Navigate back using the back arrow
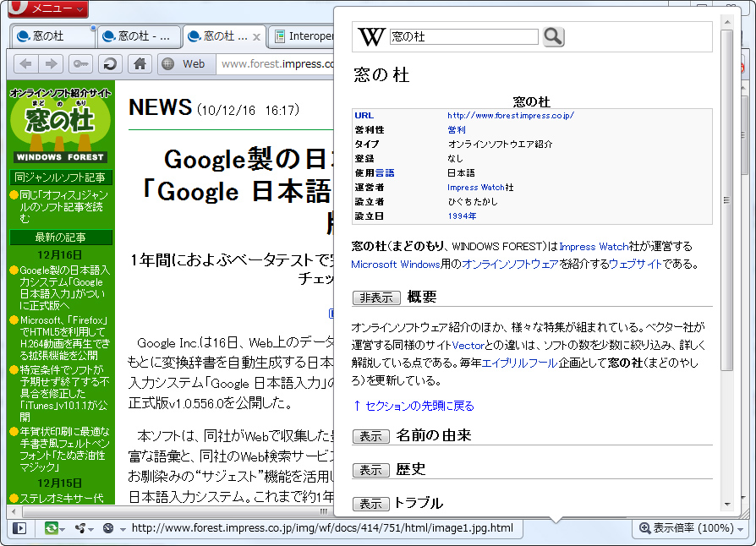The width and height of the screenshot is (756, 546). coord(25,63)
